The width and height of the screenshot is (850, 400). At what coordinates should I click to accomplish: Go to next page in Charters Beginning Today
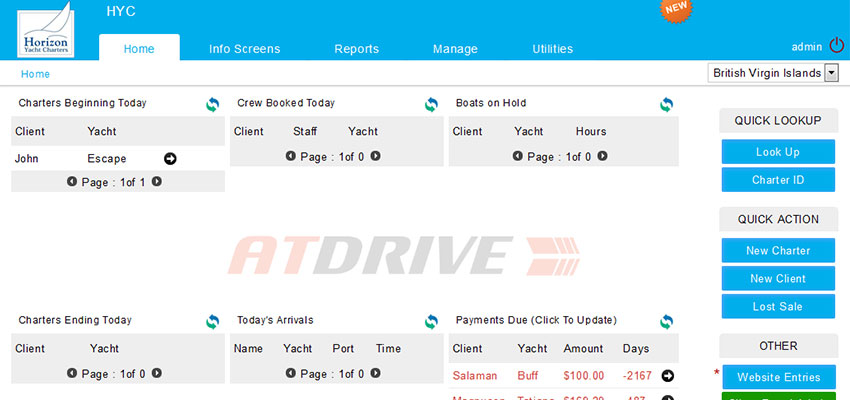click(157, 182)
